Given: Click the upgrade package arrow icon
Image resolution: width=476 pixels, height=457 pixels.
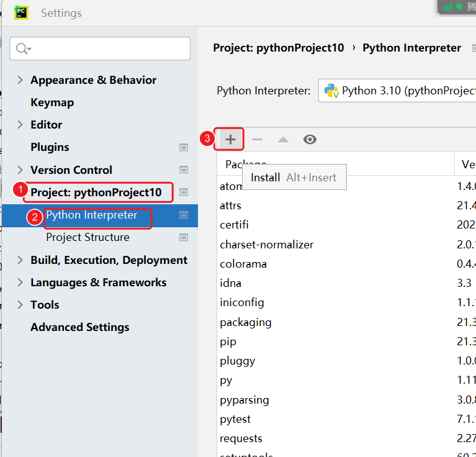Looking at the screenshot, I should click(x=283, y=139).
